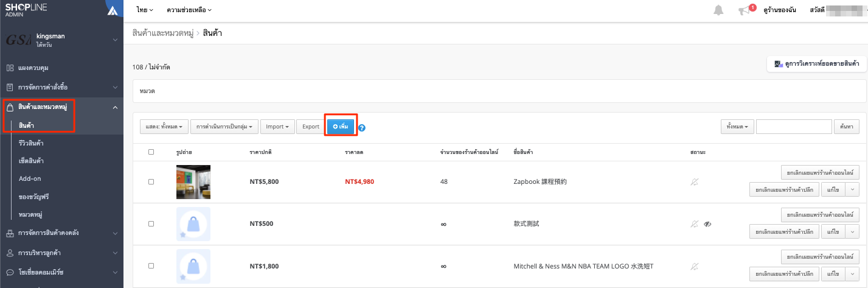Click แก้ไข edit button for Zapbook row
This screenshot has height=288, width=868.
point(832,189)
